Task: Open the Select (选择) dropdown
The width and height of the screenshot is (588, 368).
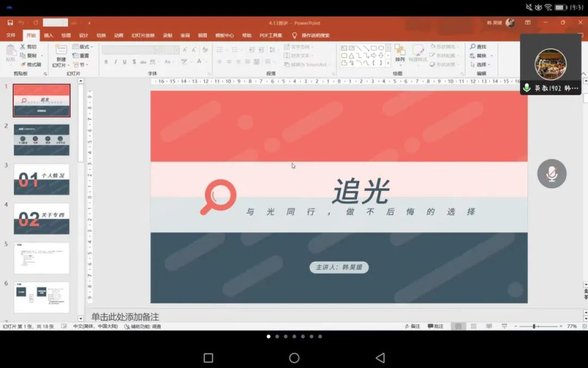Action: 481,64
